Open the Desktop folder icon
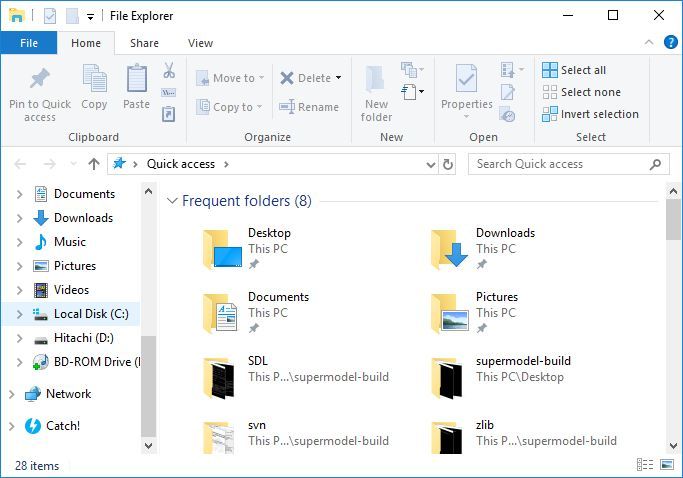The image size is (683, 478). click(222, 249)
